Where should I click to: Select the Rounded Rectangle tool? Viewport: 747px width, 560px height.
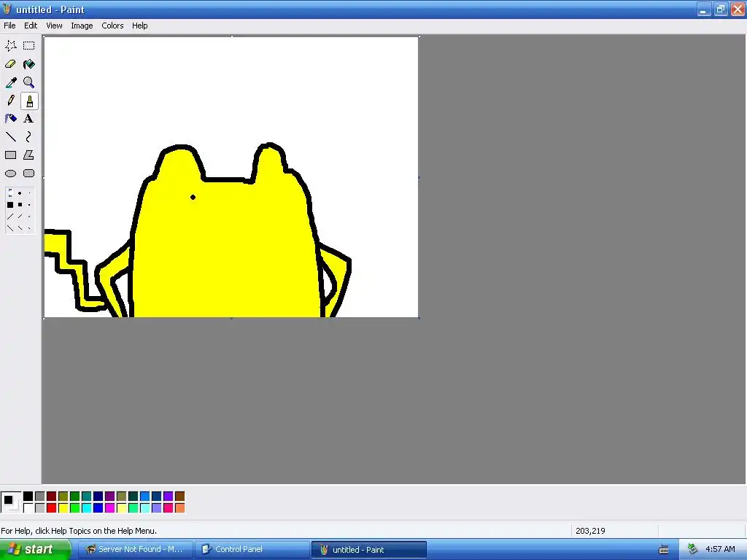click(x=29, y=174)
